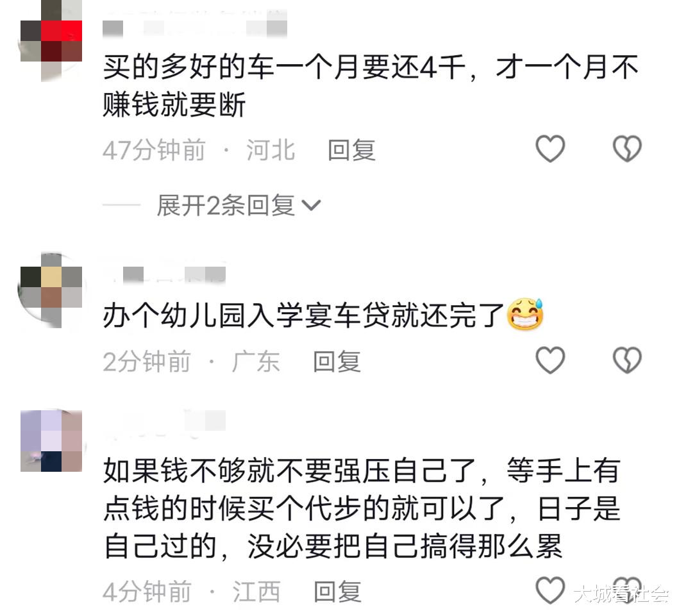Reply to the 2分钟前 Guangdong comment
This screenshot has height=616, width=679.
point(337,362)
